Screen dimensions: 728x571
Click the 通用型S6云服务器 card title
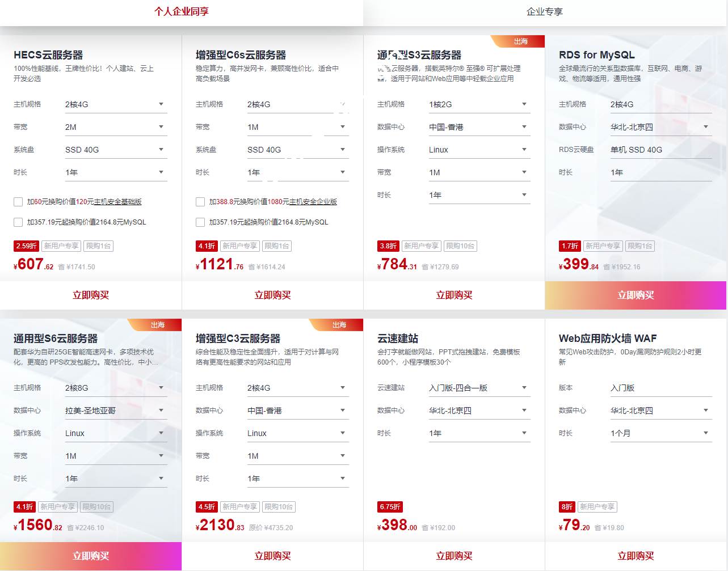[x=56, y=339]
